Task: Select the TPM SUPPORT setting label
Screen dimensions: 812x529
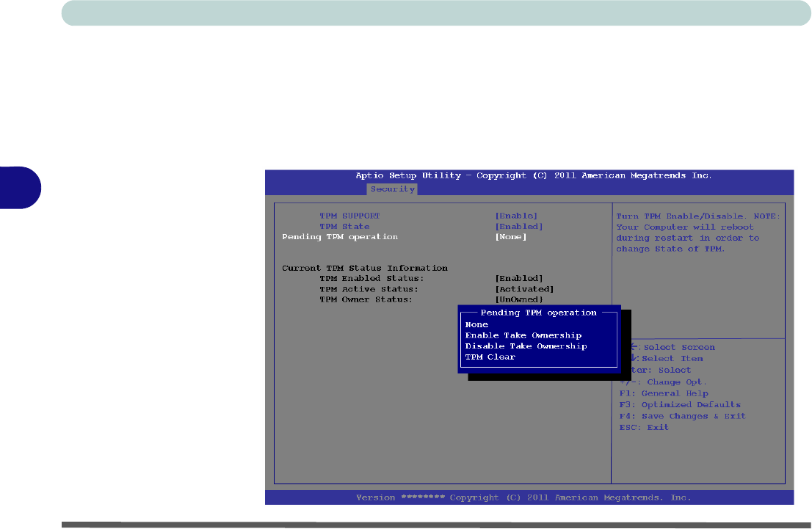Action: (349, 216)
